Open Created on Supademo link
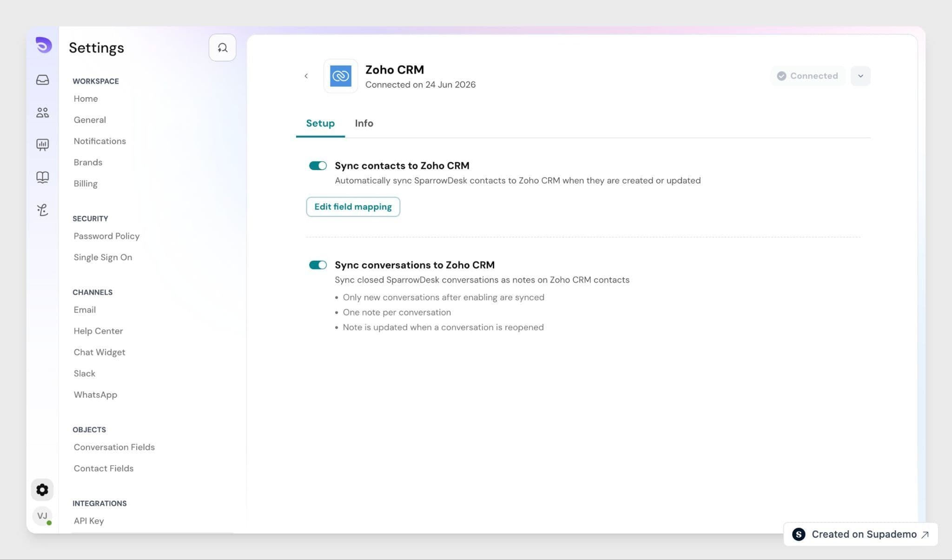The image size is (952, 560). point(860,534)
